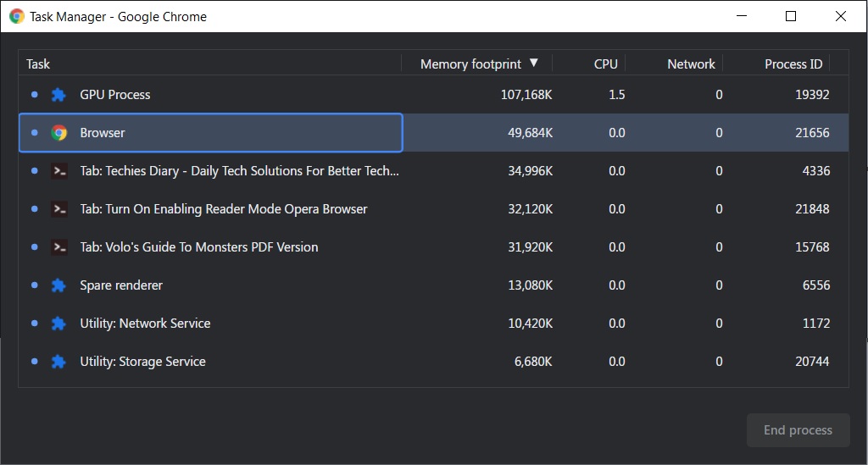Click the 34,996K memory value
Image resolution: width=868 pixels, height=465 pixels.
point(531,171)
